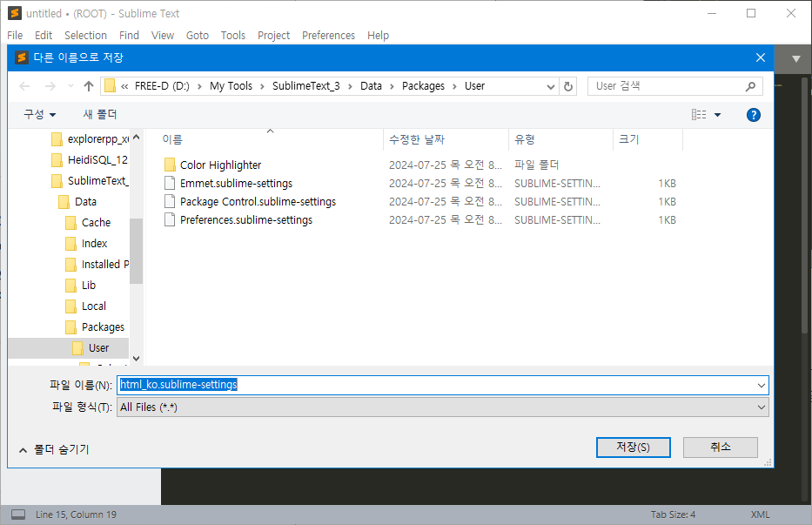
Task: Select Data folder in the tree
Action: click(77, 202)
